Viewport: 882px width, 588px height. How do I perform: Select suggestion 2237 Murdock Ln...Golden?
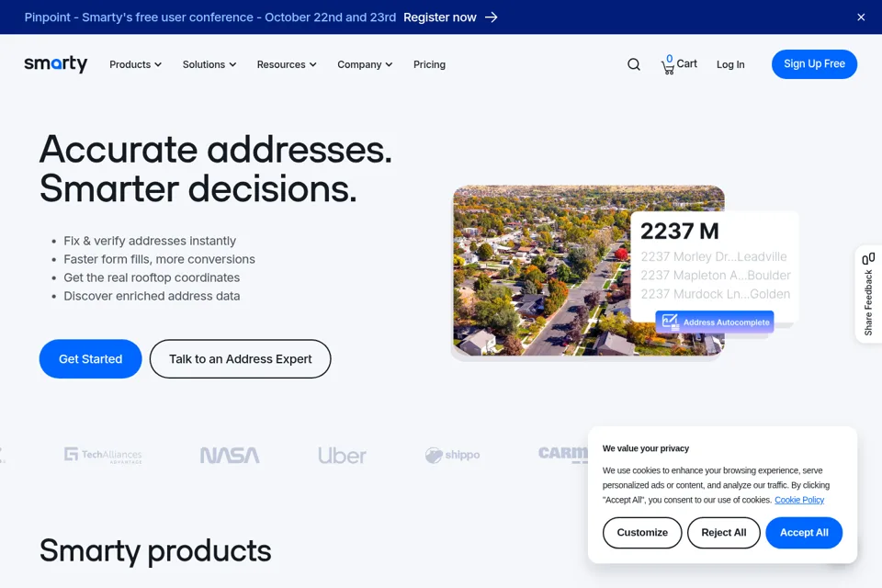coord(715,294)
